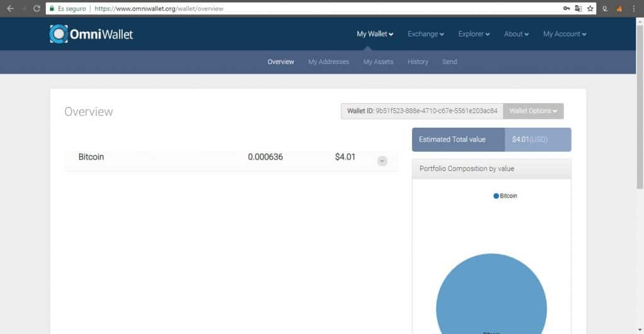Image resolution: width=644 pixels, height=334 pixels.
Task: Open the Explorer dropdown
Action: 474,34
